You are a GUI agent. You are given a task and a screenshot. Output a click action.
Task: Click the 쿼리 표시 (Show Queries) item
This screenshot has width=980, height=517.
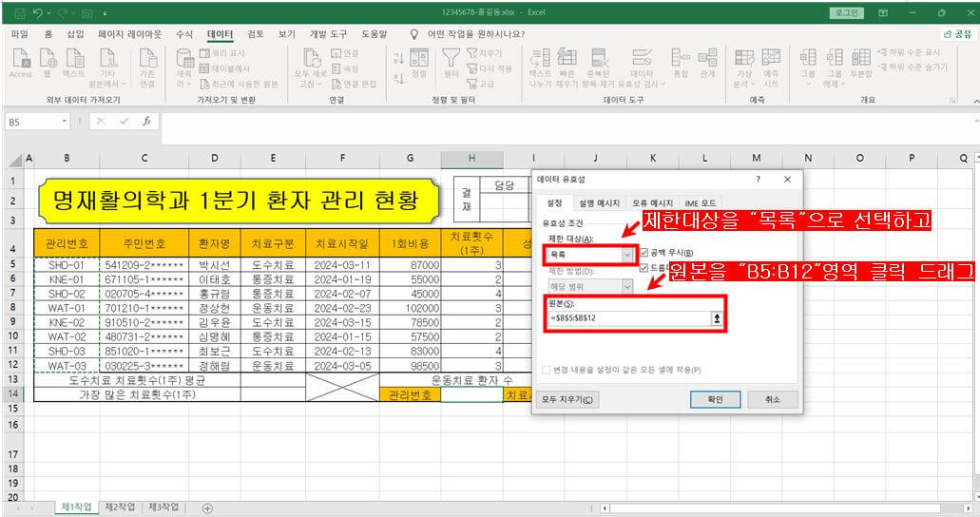coord(222,53)
